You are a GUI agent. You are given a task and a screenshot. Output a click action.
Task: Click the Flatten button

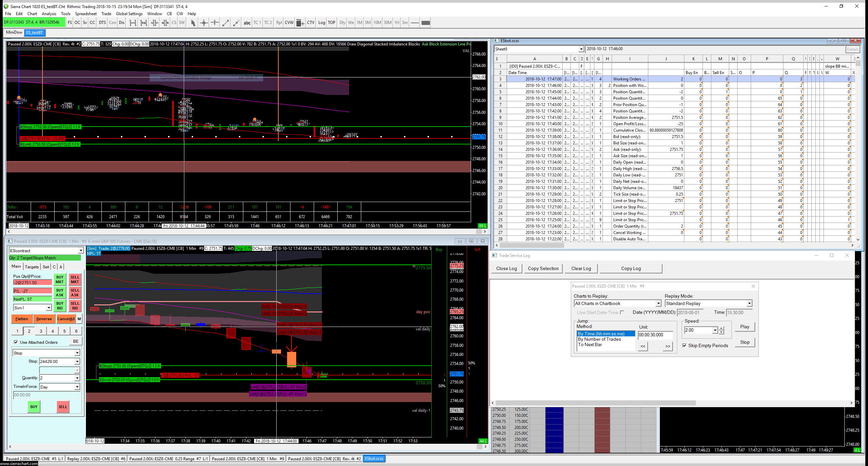(x=22, y=319)
